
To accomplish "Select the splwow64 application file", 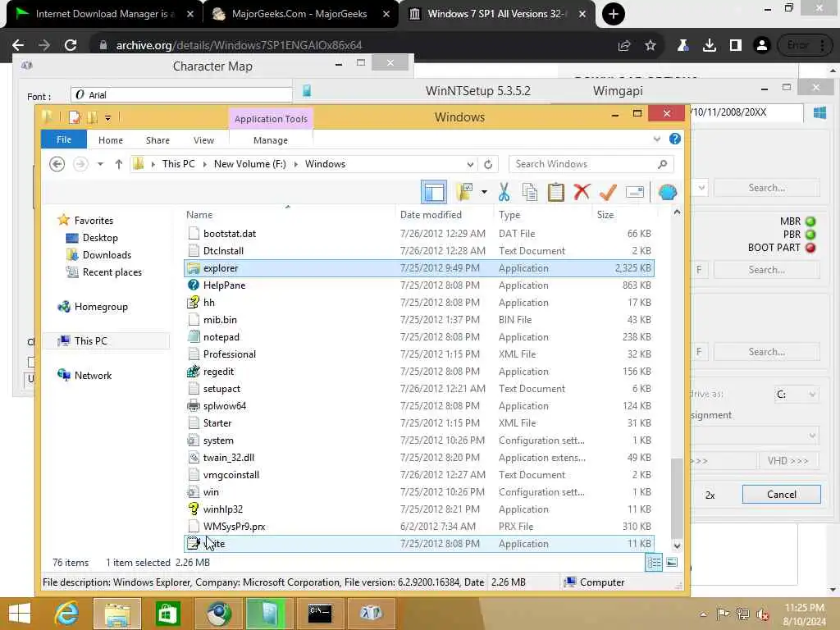I will pyautogui.click(x=419, y=406).
